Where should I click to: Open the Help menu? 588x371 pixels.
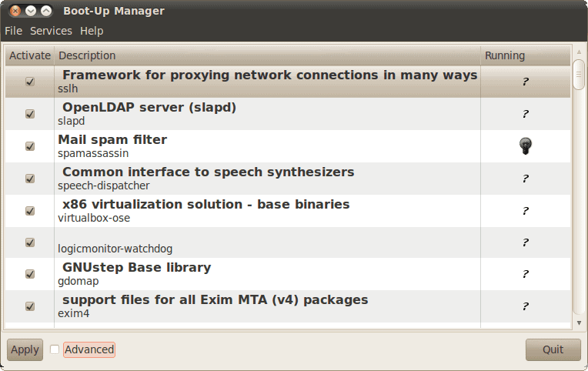click(92, 31)
